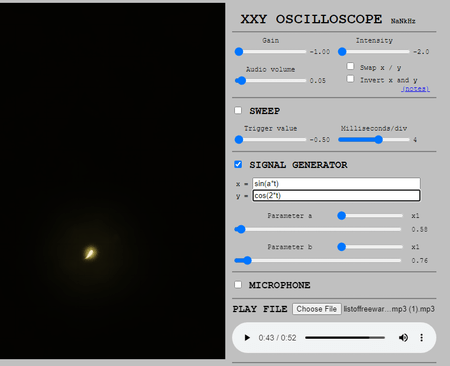The width and height of the screenshot is (450, 366).
Task: Adjust the Intensity slider
Action: click(x=374, y=52)
